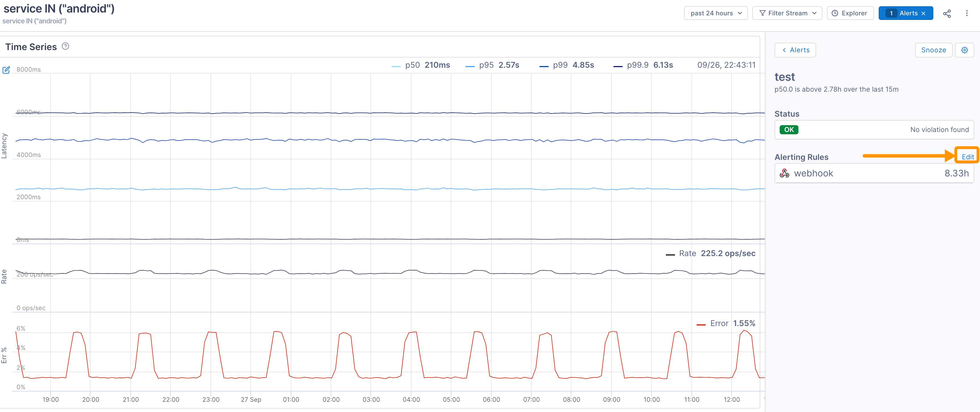Toggle the p99.9 latency legend series
This screenshot has height=412, width=980.
click(643, 65)
